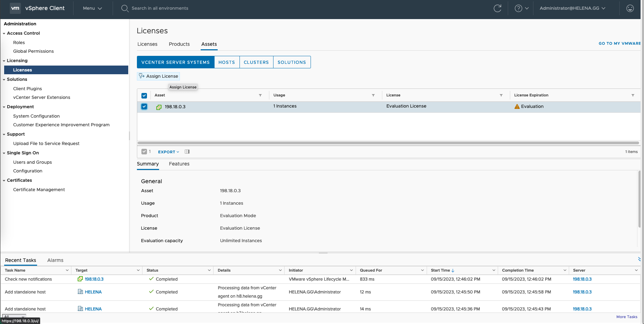Click the selected-count checkbox in grid footer
Screen dimensions: 644x324
[144, 152]
